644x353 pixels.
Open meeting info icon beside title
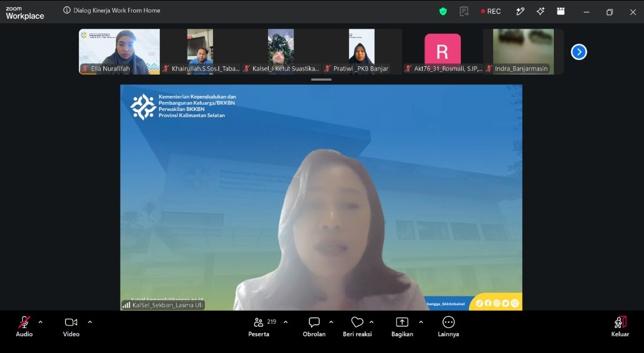67,10
